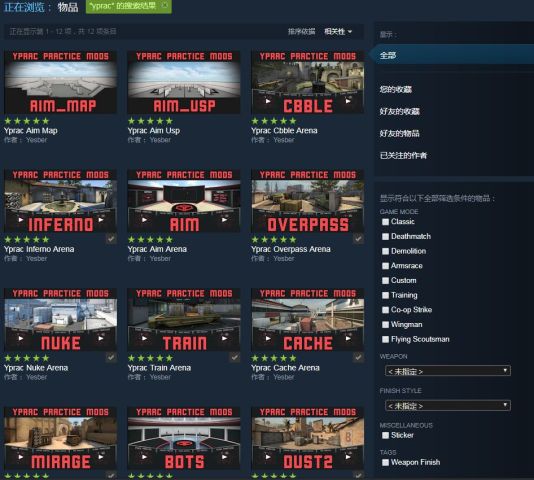534x480 pixels.
Task: Select 好友的物品 in sidebar
Action: 399,133
